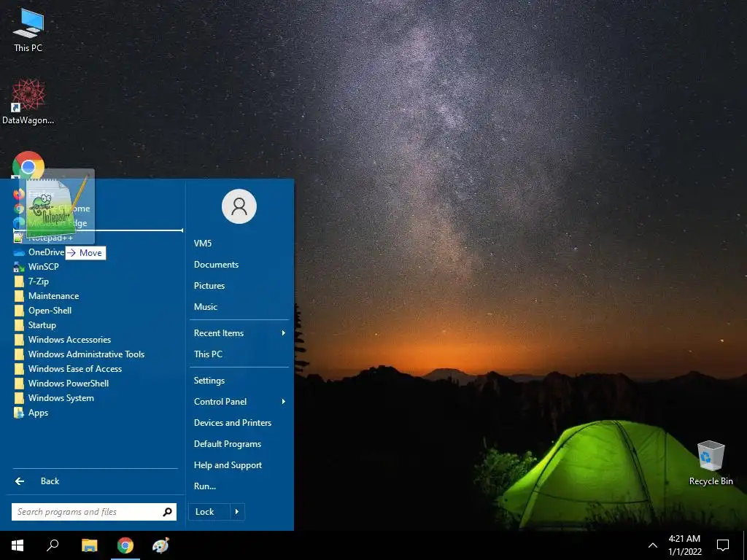The height and width of the screenshot is (560, 747).
Task: Show hidden system tray icons
Action: [x=653, y=545]
